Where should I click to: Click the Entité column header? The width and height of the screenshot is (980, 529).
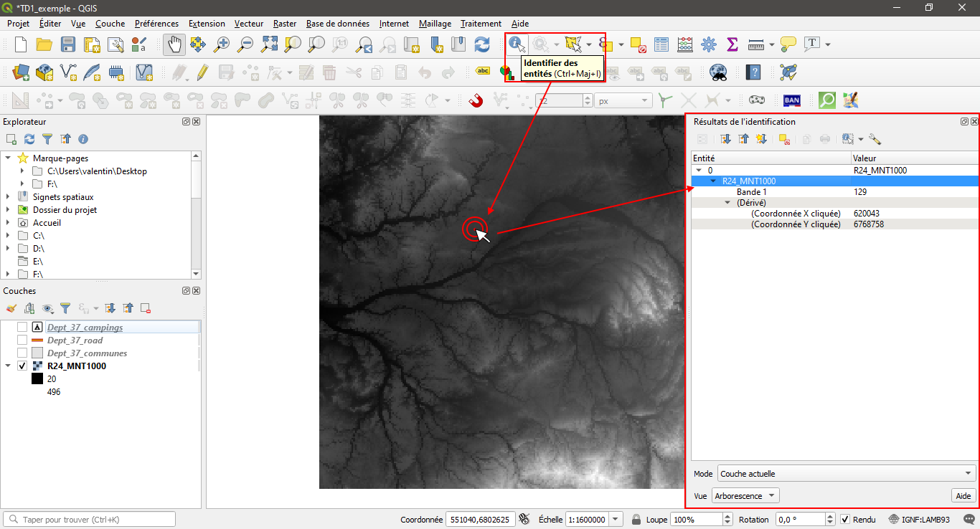(771, 158)
